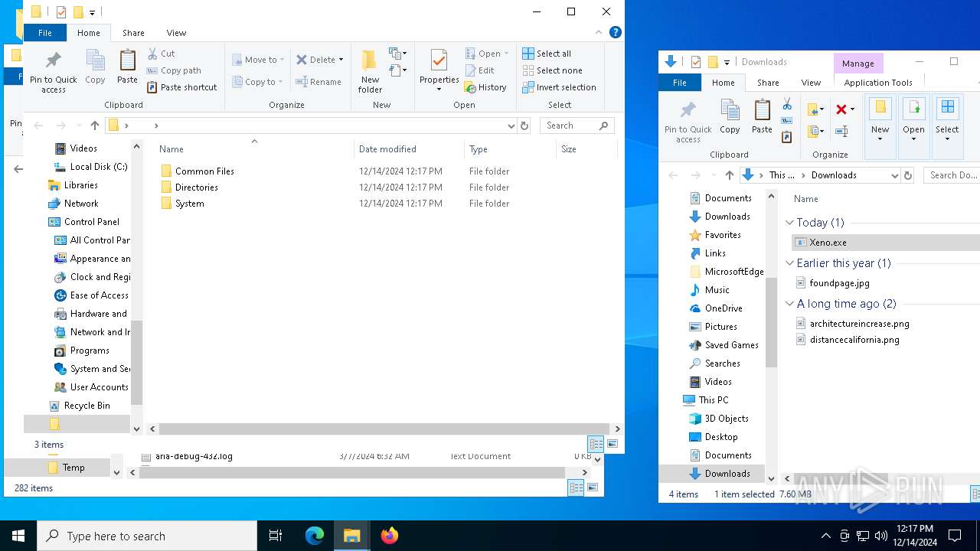Expand the front window address bar history dropdown
The width and height of the screenshot is (980, 551).
coord(511,126)
